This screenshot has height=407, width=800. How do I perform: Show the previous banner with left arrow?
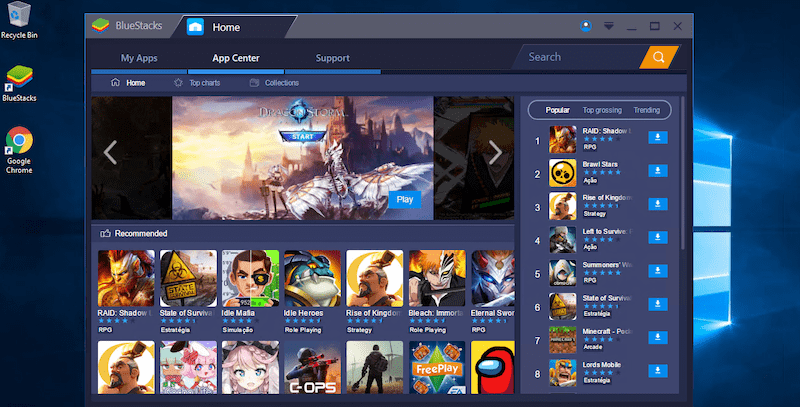110,152
